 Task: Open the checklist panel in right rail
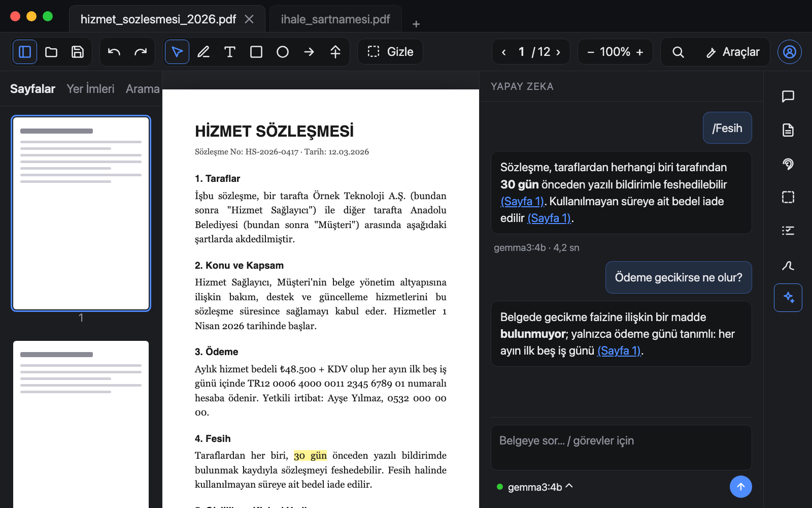tap(788, 231)
